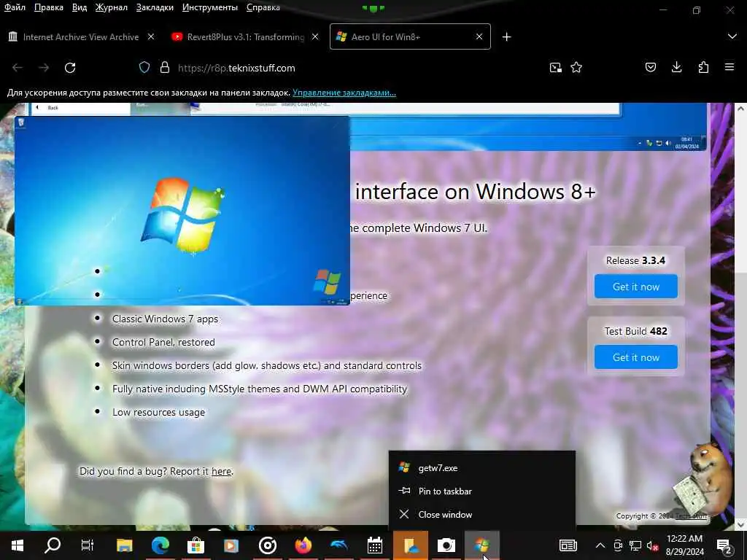Go forward to next page

(x=44, y=68)
